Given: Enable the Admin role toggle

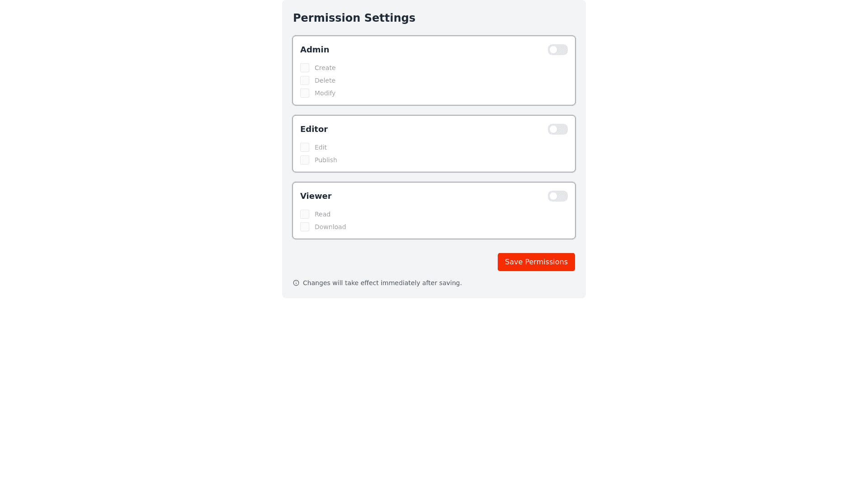Looking at the screenshot, I should pyautogui.click(x=557, y=50).
